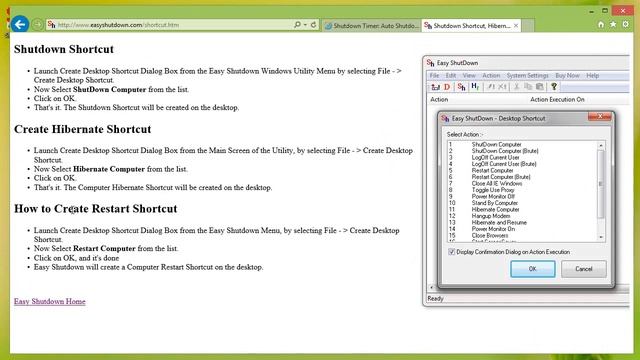This screenshot has width=640, height=360.
Task: Click the Shutdown Shortcut heading
Action: point(64,49)
